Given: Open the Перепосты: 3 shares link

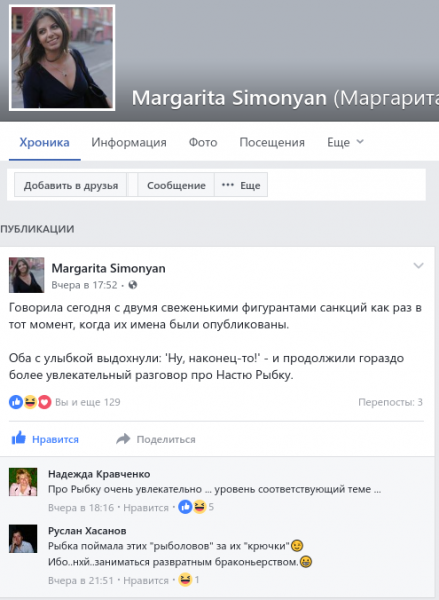Looking at the screenshot, I should click(390, 402).
